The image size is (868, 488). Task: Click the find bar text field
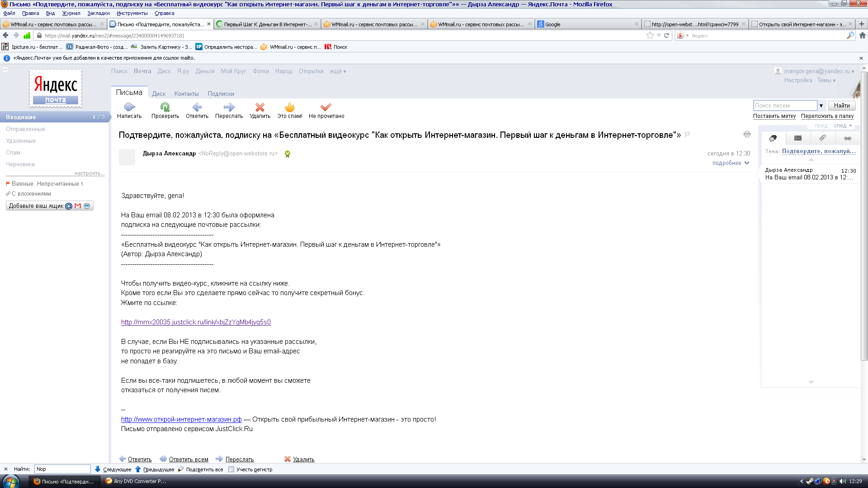[x=62, y=469]
